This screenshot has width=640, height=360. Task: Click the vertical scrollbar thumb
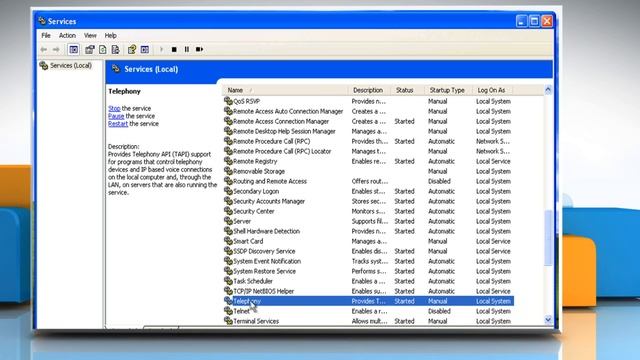pos(548,238)
